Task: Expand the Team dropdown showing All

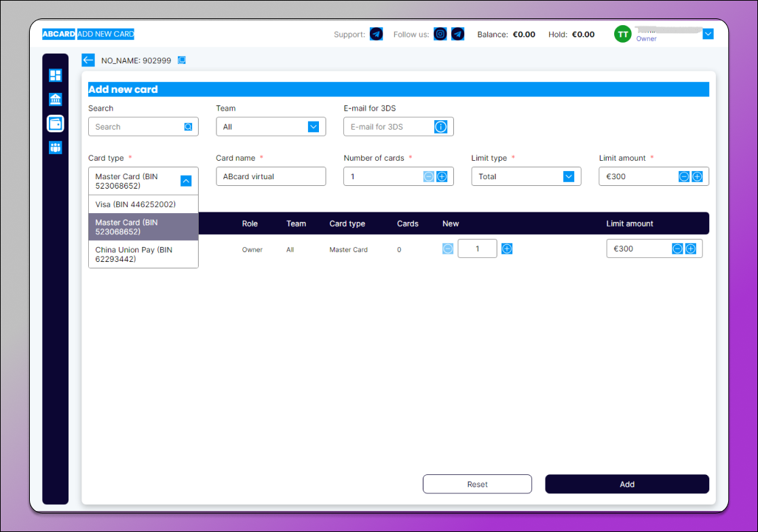Action: (313, 127)
